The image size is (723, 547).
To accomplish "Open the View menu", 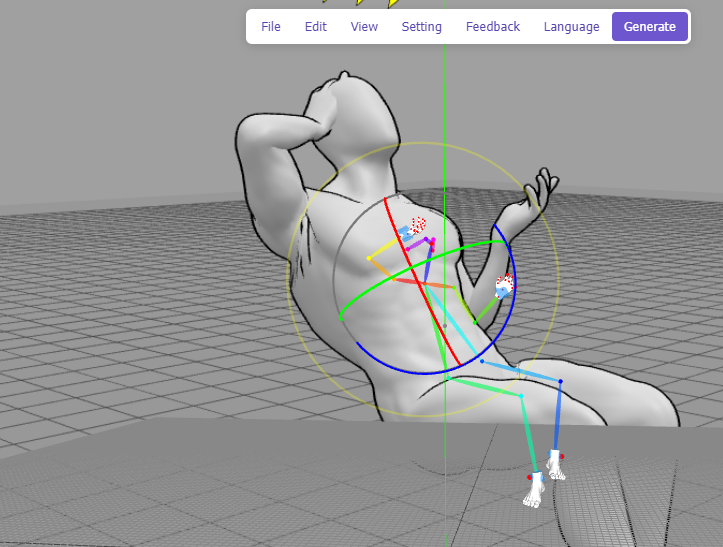I will click(364, 27).
